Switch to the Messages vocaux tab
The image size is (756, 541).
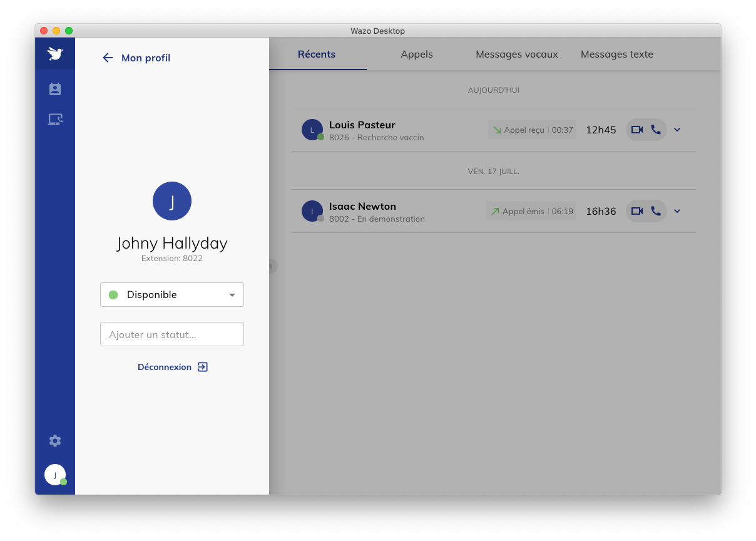(517, 54)
